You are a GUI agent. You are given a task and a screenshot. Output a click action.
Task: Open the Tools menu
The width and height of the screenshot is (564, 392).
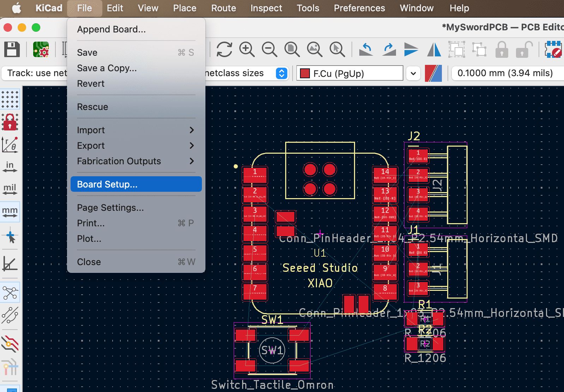coord(308,8)
